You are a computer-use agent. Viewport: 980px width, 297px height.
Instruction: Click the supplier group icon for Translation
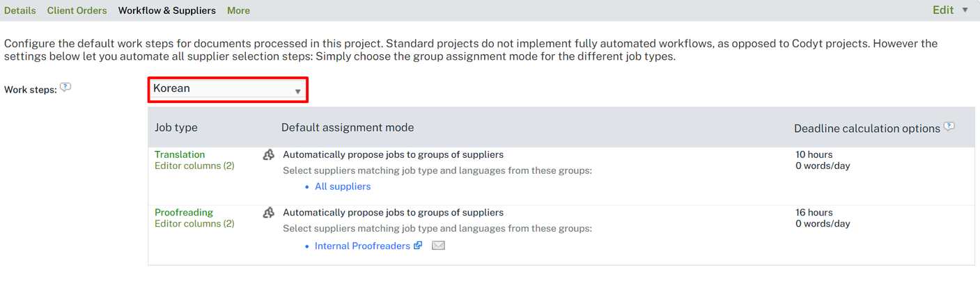(x=269, y=155)
